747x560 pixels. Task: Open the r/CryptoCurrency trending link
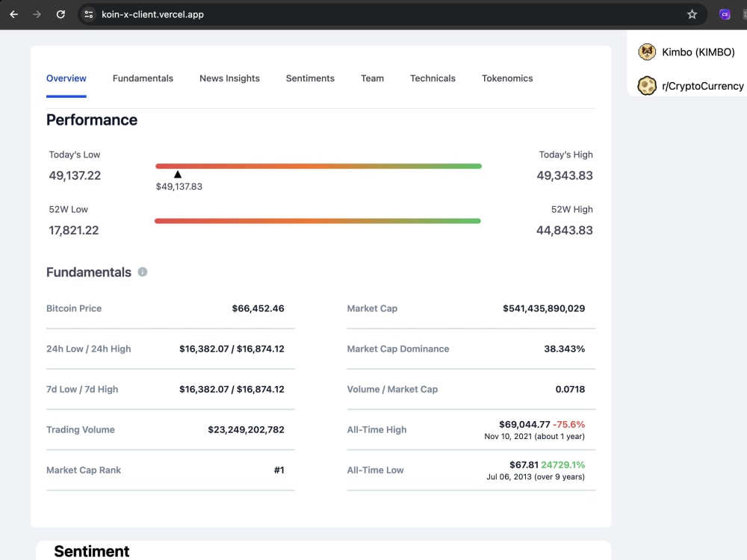point(703,86)
